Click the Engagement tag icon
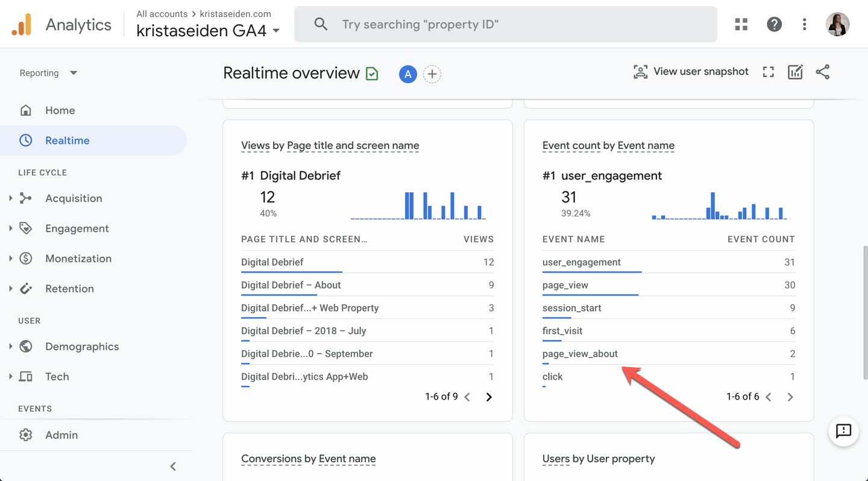The height and width of the screenshot is (481, 868). tap(25, 228)
